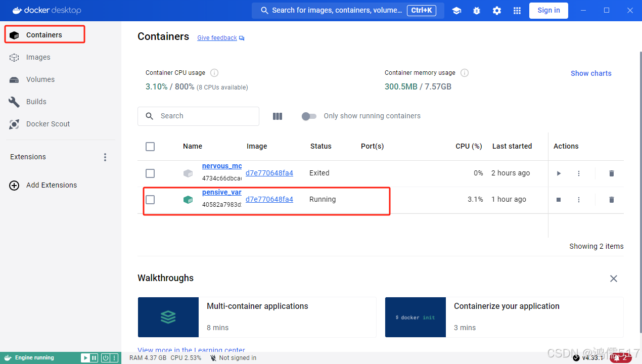Screen dimensions: 642x364
Task: Resume engine with play button in status bar
Action: pos(85,358)
